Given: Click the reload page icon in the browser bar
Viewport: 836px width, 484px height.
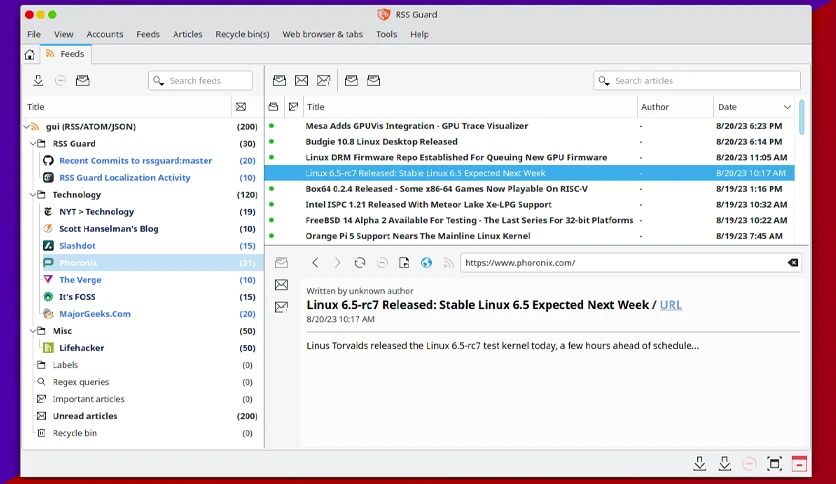Looking at the screenshot, I should click(360, 263).
